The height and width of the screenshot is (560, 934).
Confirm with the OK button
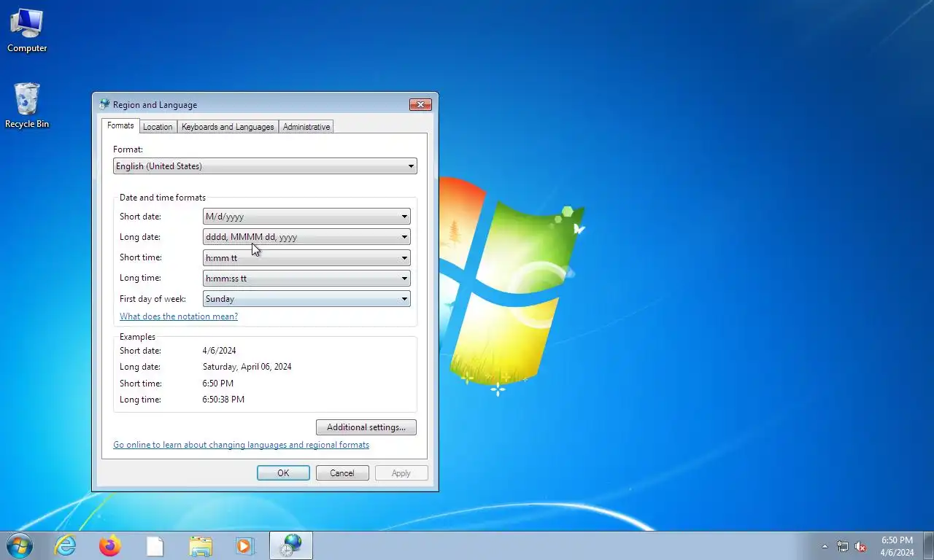283,473
